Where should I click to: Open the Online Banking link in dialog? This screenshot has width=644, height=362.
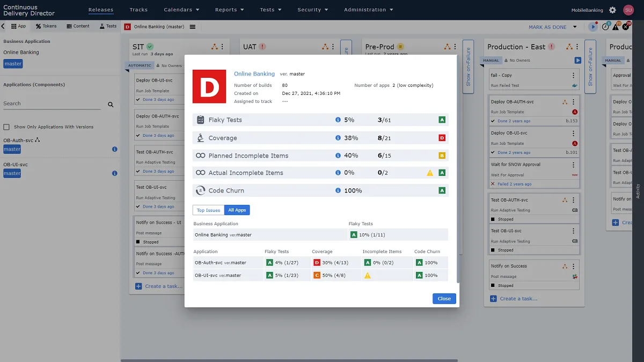tap(254, 74)
